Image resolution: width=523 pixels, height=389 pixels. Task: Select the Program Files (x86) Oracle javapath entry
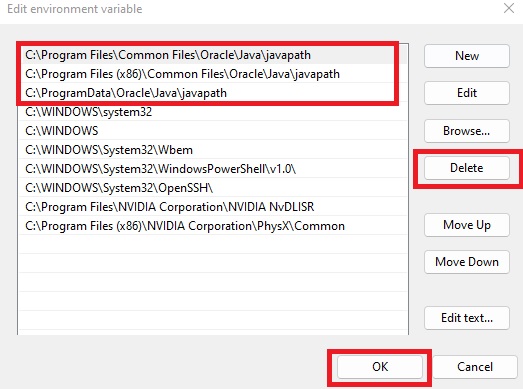click(x=213, y=74)
